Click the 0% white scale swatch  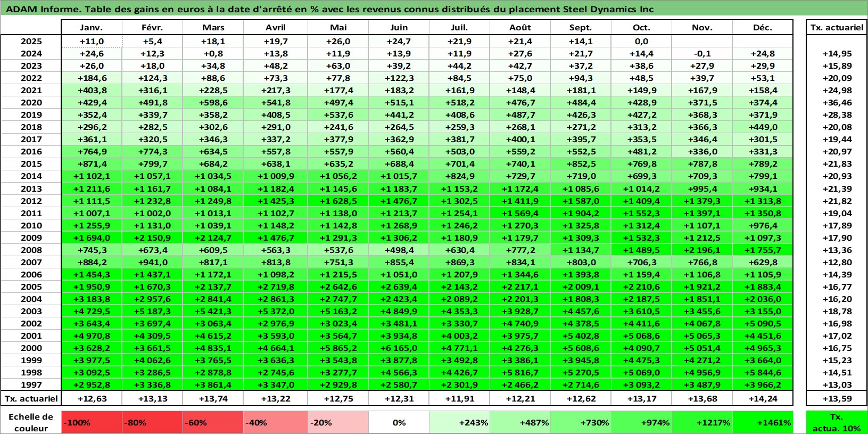tap(399, 422)
